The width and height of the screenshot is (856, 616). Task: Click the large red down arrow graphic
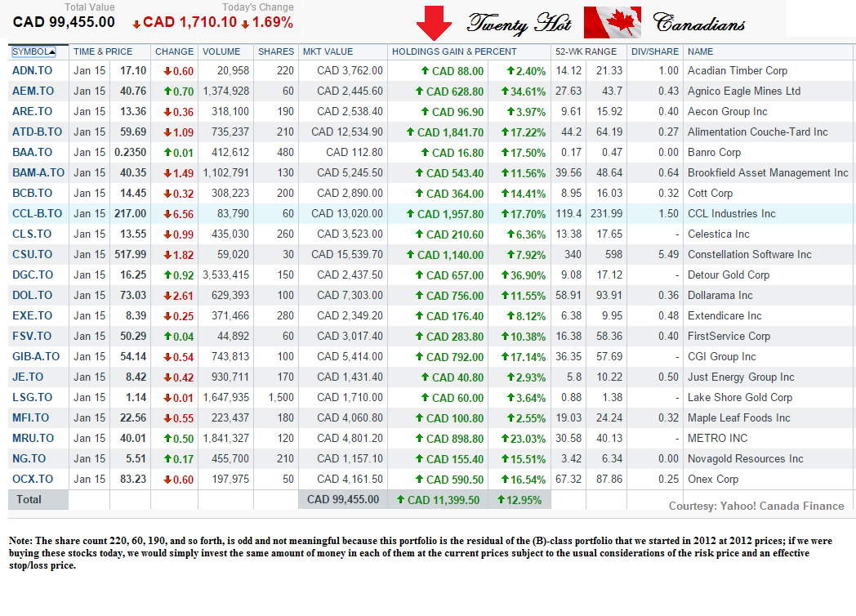coord(434,22)
